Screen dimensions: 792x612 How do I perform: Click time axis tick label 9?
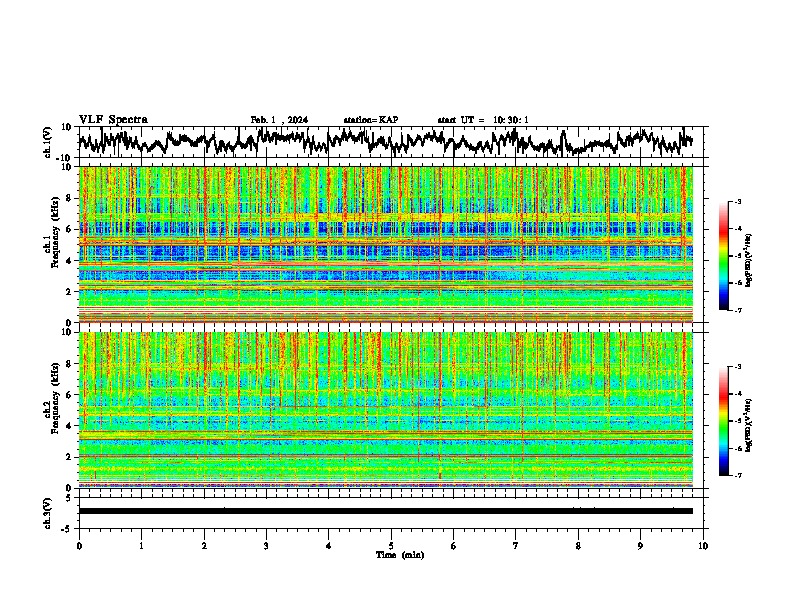point(640,546)
